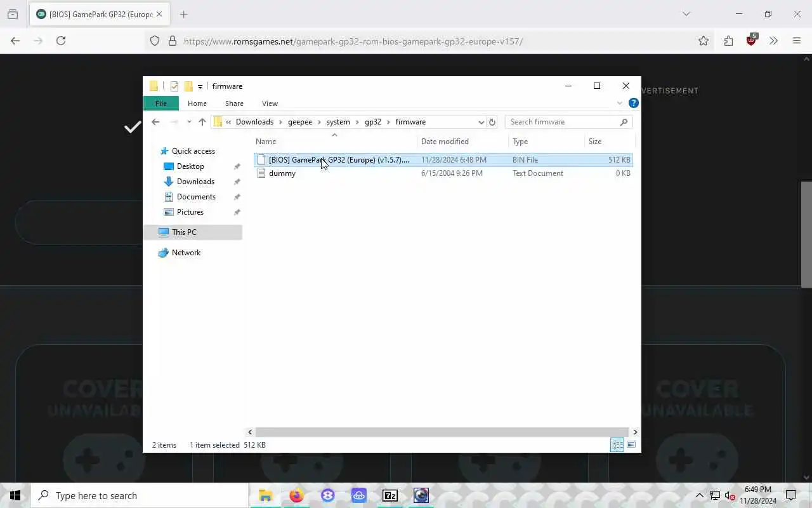Refresh the firmware folder view
Viewport: 812px width, 508px height.
click(492, 122)
